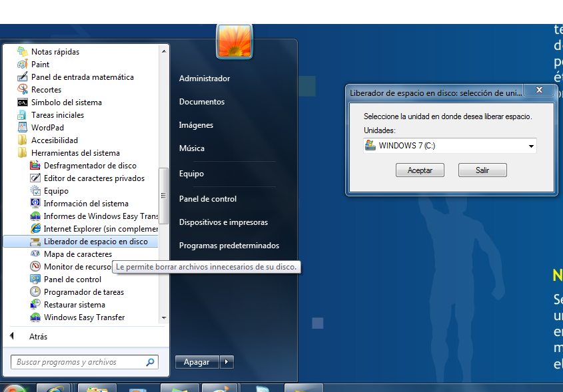
Task: Open Dispositivos e impresoras
Action: [223, 222]
